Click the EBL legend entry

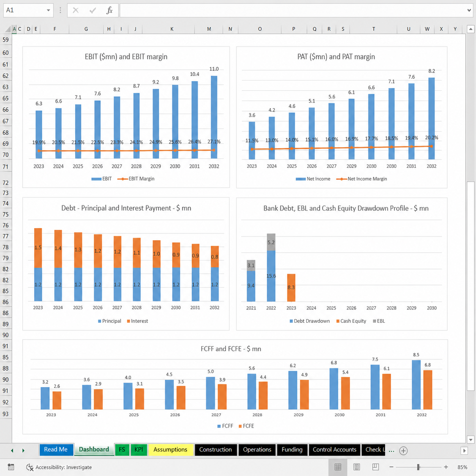[x=379, y=321]
